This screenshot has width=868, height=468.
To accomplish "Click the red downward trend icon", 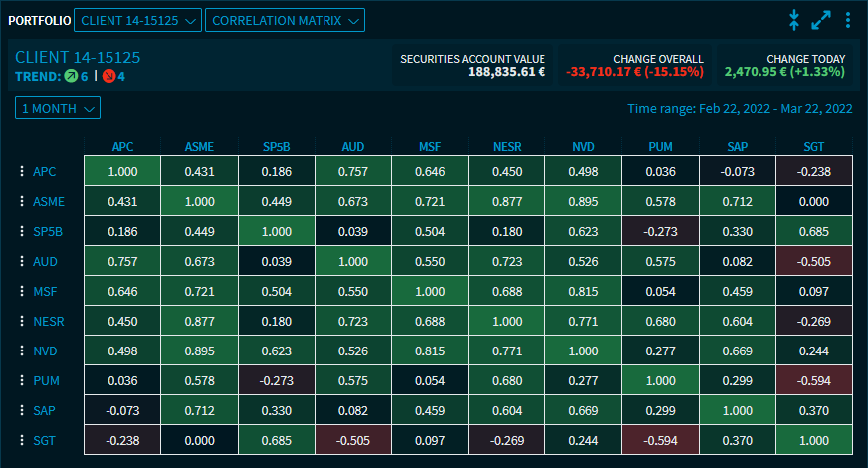I will click(108, 76).
